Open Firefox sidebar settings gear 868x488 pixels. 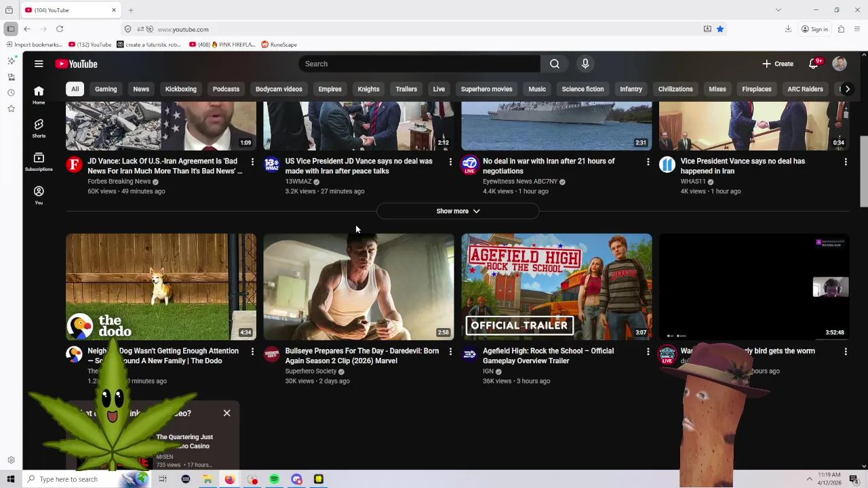point(11,460)
